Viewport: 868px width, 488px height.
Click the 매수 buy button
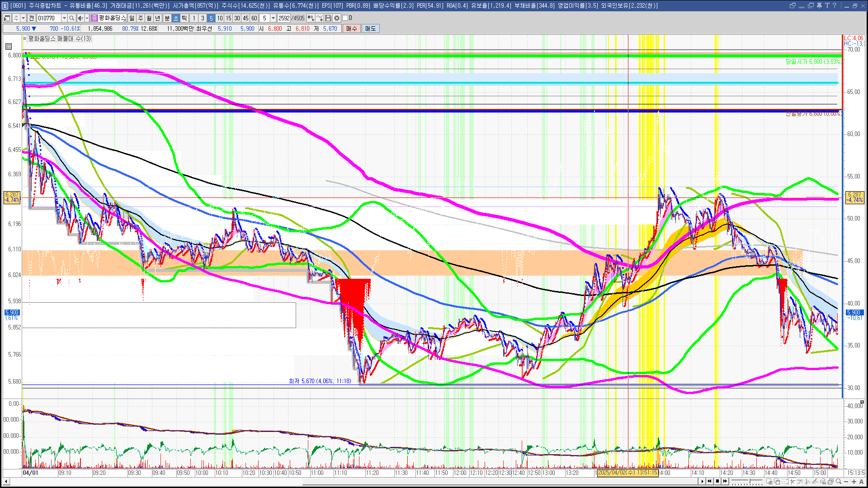(x=352, y=28)
